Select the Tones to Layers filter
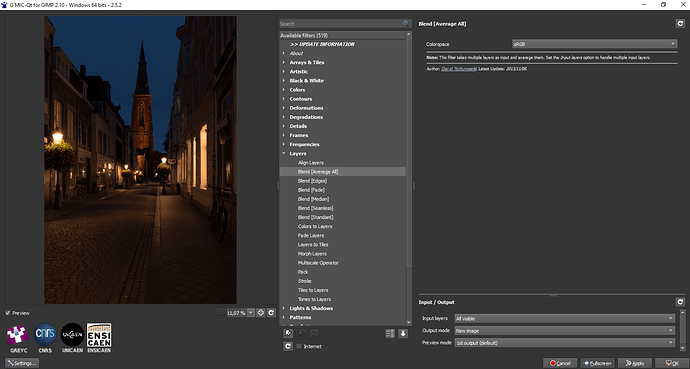690x369 pixels. tap(314, 299)
